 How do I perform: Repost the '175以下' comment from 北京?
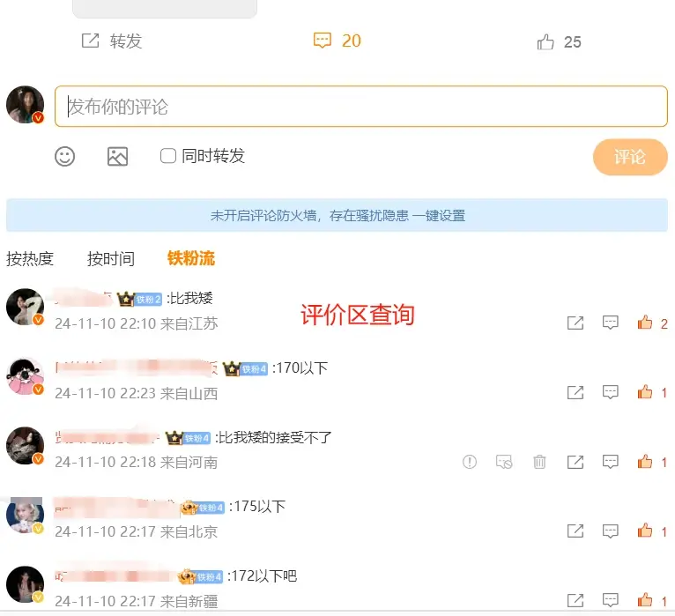[x=575, y=531]
